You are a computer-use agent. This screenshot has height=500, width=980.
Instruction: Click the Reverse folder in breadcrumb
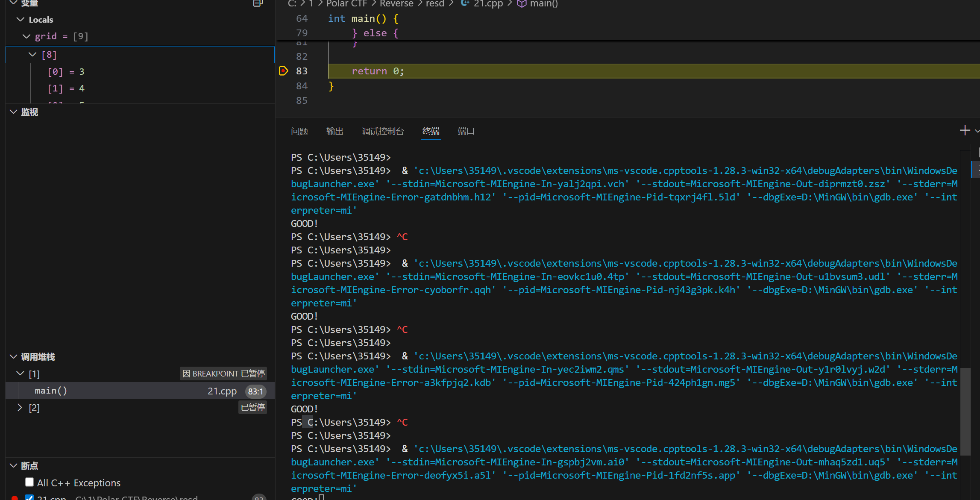(396, 3)
